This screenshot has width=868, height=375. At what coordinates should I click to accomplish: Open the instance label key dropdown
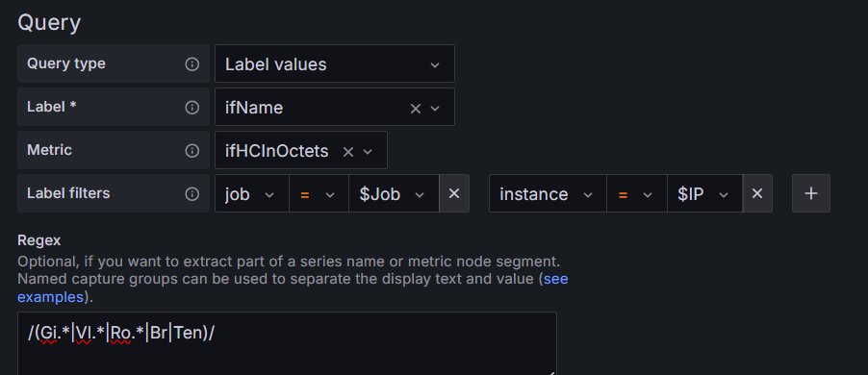coord(548,193)
